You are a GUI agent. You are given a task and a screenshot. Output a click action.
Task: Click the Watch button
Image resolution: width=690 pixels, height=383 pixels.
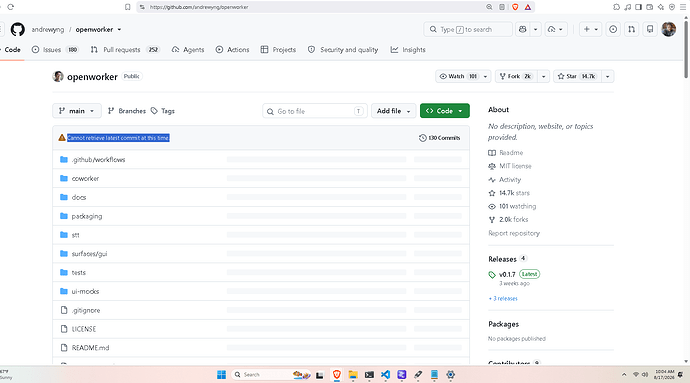click(459, 76)
